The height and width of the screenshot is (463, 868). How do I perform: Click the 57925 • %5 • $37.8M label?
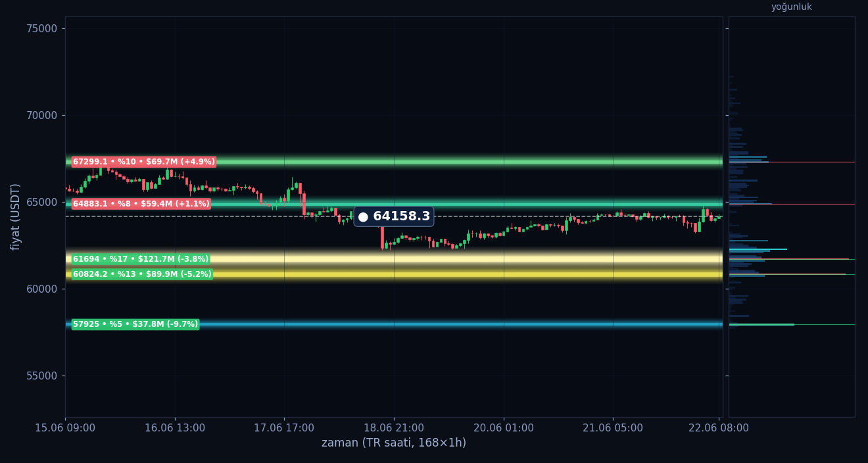135,324
